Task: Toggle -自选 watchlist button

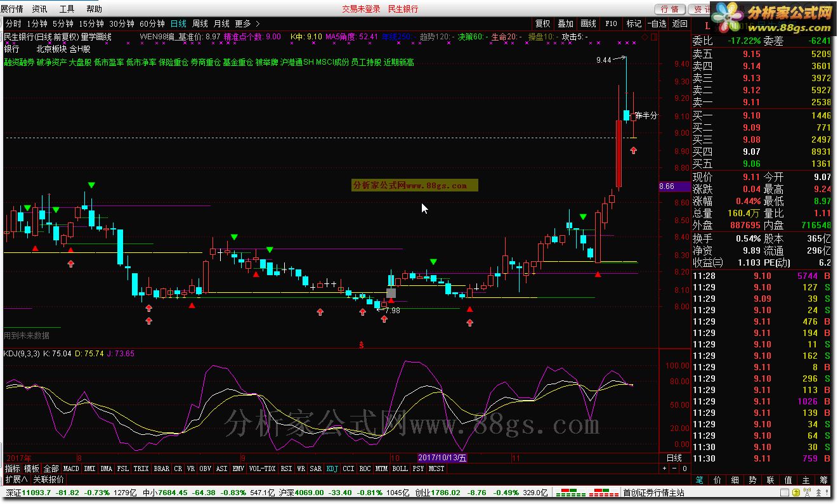Action: click(x=657, y=23)
